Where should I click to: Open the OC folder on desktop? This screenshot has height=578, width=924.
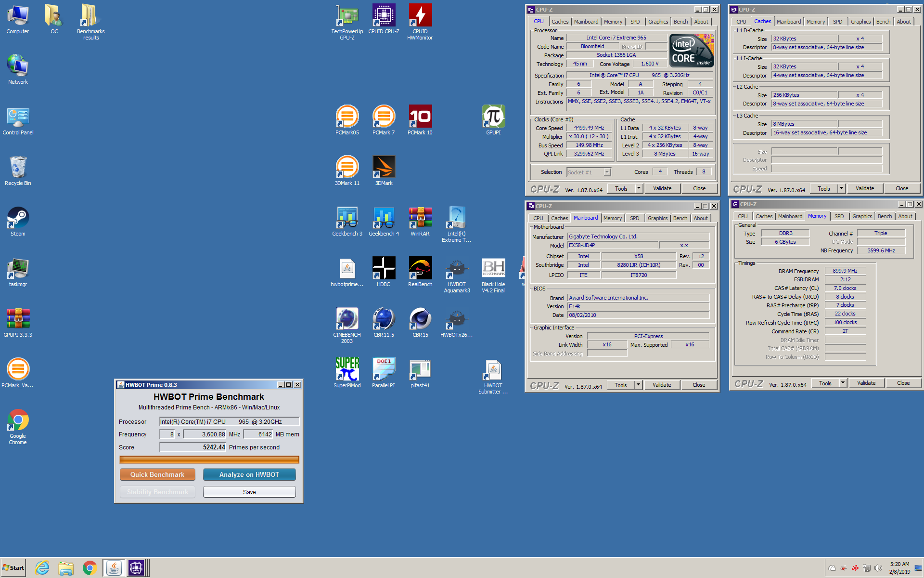pyautogui.click(x=54, y=19)
